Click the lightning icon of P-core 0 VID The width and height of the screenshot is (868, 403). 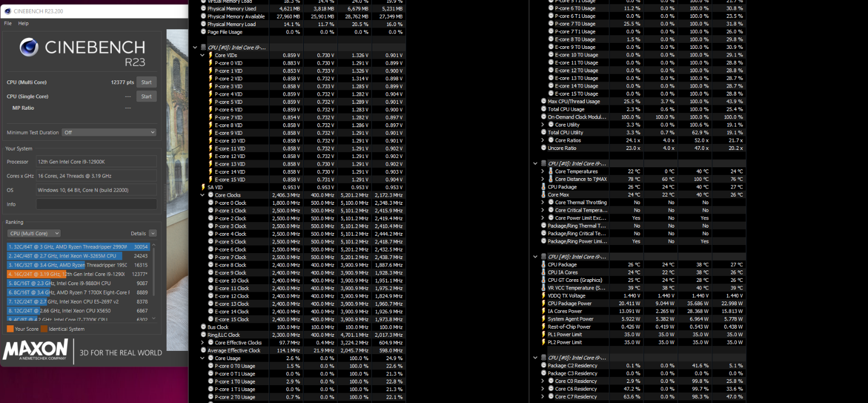[x=210, y=63]
